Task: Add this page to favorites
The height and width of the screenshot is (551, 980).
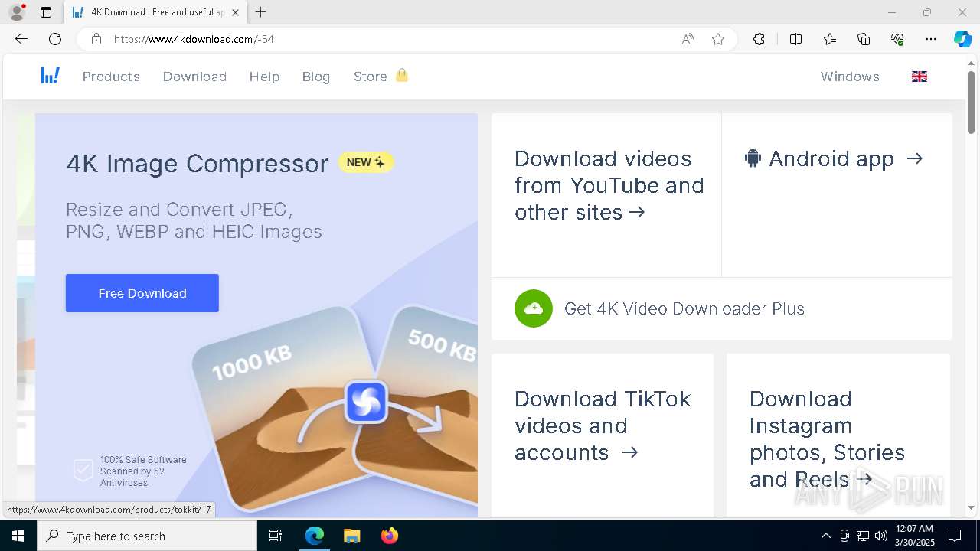Action: [718, 39]
